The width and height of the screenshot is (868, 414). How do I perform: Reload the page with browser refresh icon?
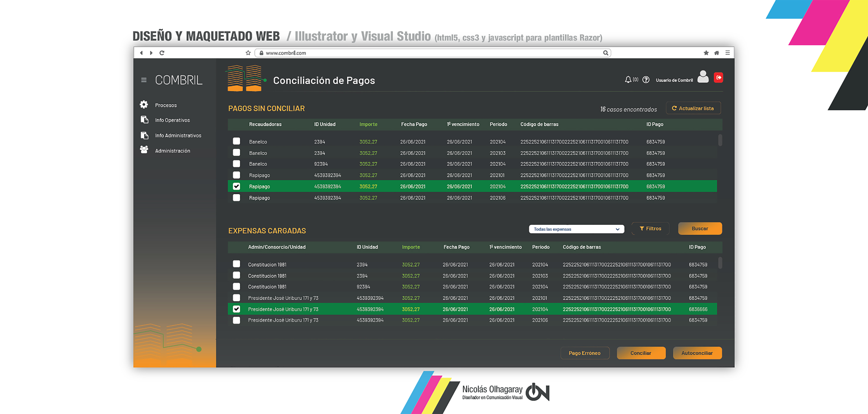[x=162, y=53]
